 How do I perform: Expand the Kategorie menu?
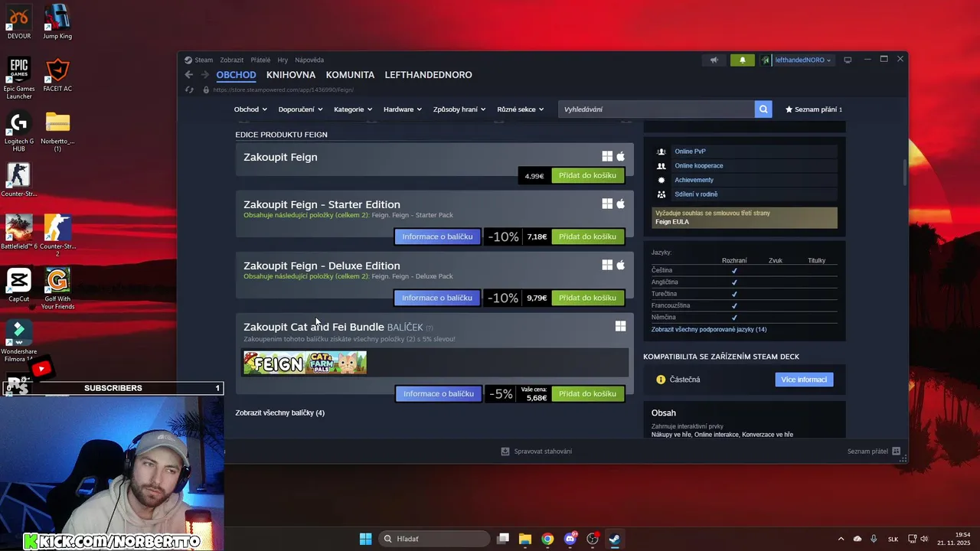coord(353,109)
